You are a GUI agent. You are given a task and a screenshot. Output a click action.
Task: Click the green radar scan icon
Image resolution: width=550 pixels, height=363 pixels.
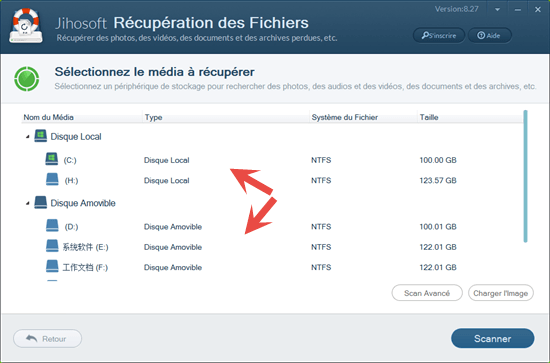(x=27, y=79)
